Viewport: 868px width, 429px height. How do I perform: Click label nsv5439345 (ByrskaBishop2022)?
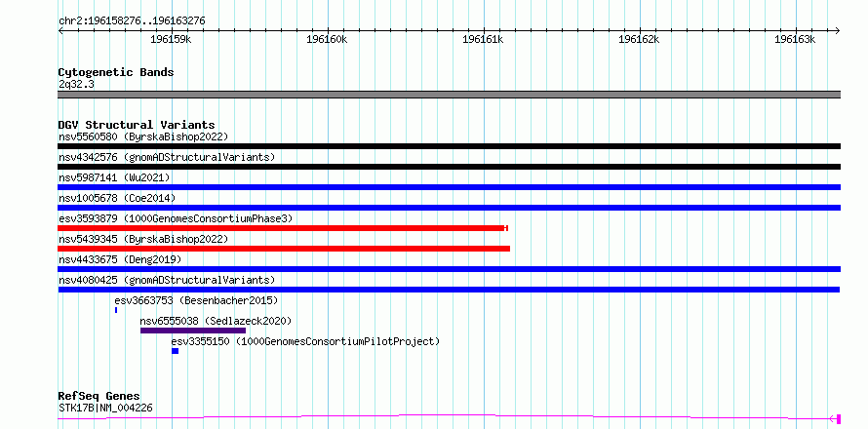[x=143, y=239]
